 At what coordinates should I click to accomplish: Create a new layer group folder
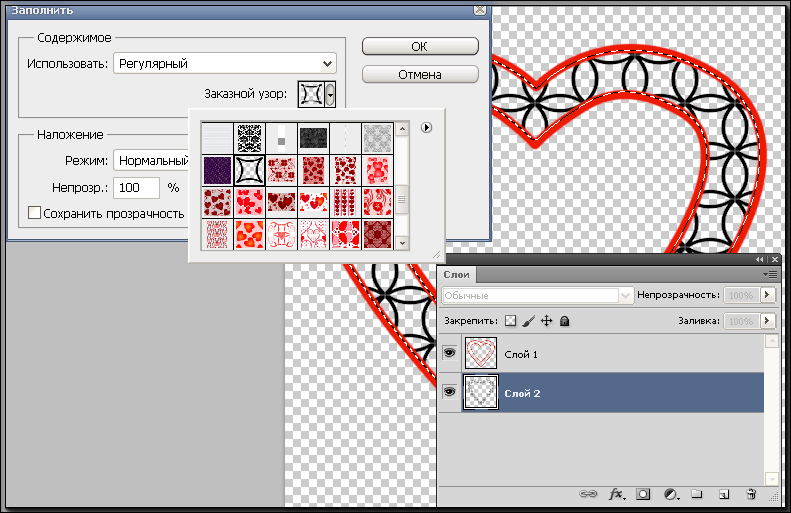pos(697,493)
